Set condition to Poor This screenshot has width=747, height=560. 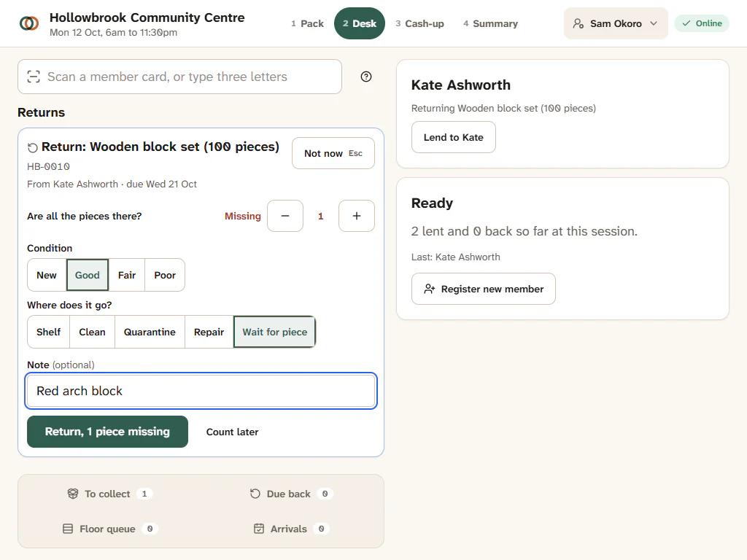tap(165, 275)
